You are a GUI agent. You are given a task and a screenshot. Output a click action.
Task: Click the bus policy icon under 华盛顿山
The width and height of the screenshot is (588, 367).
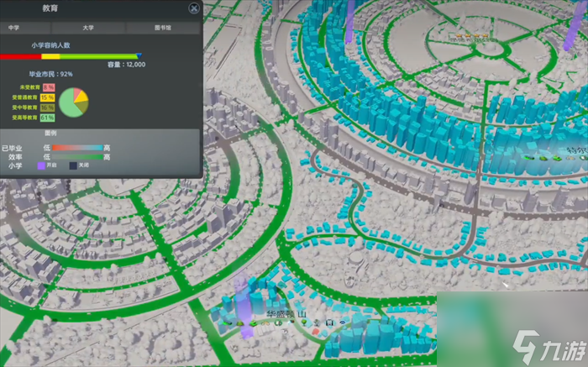[x=329, y=322]
